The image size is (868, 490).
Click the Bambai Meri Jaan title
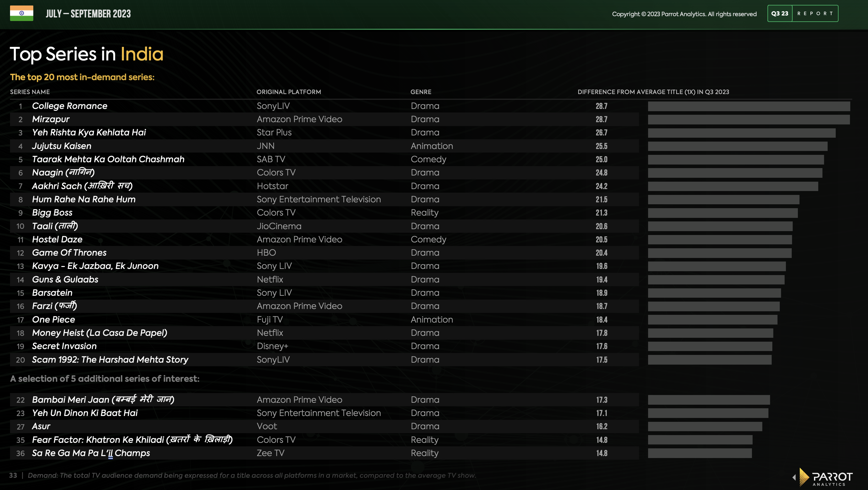tap(103, 399)
